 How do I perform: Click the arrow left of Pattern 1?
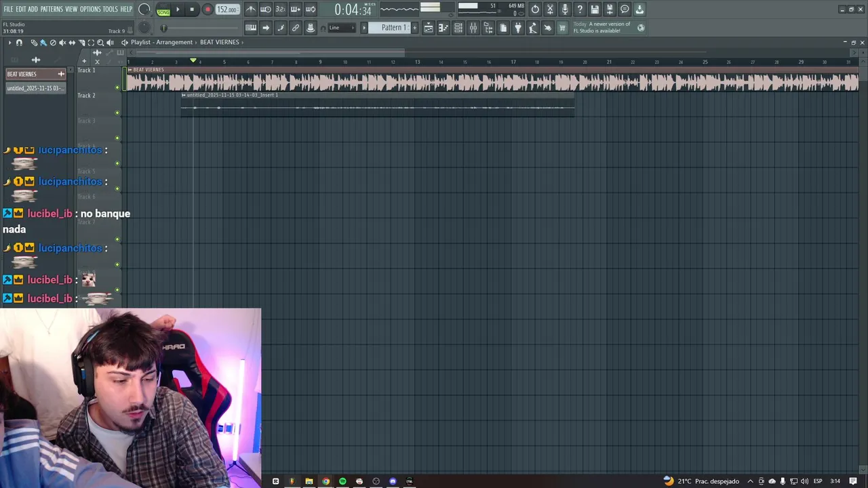point(364,28)
